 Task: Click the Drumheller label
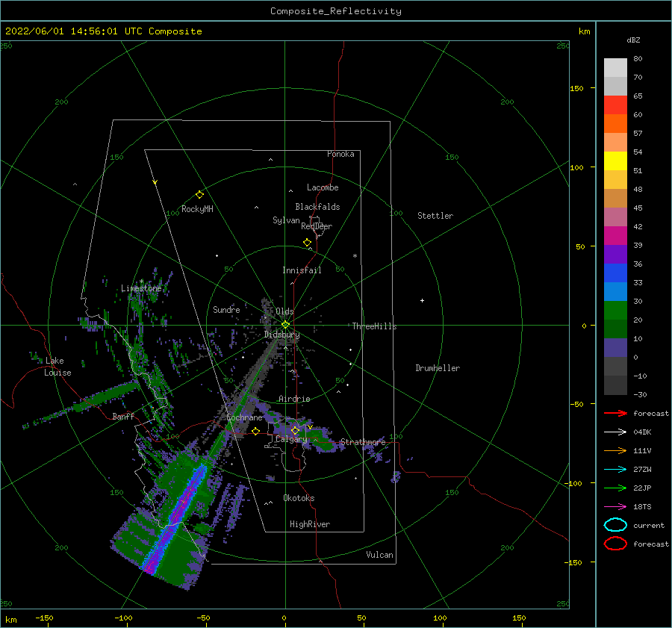[438, 368]
